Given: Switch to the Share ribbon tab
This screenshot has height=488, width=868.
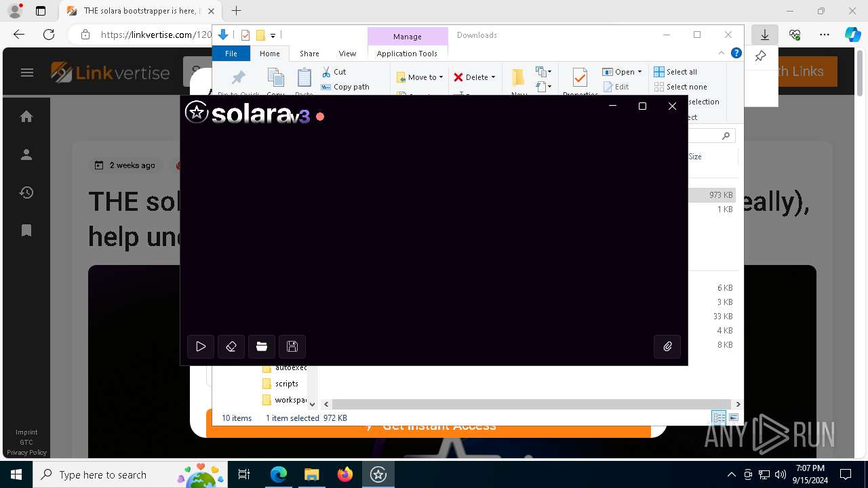Looking at the screenshot, I should pos(309,53).
